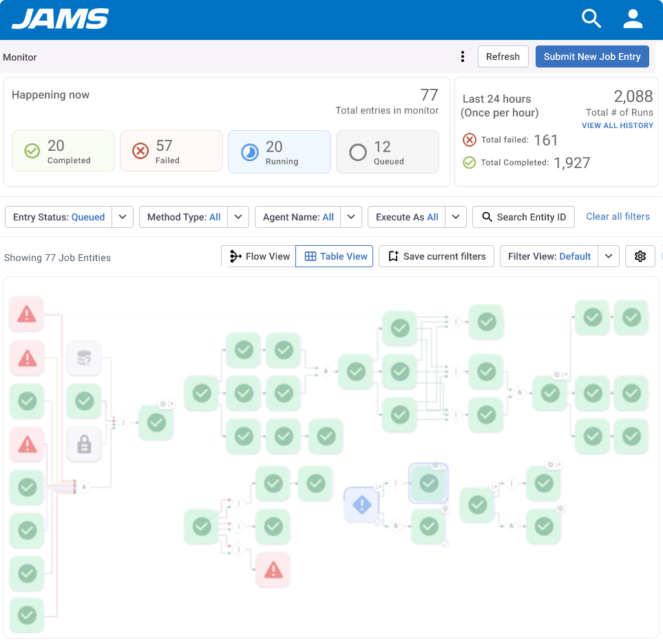Click the Search Entity ID field
Image resolution: width=663 pixels, height=644 pixels.
point(523,216)
